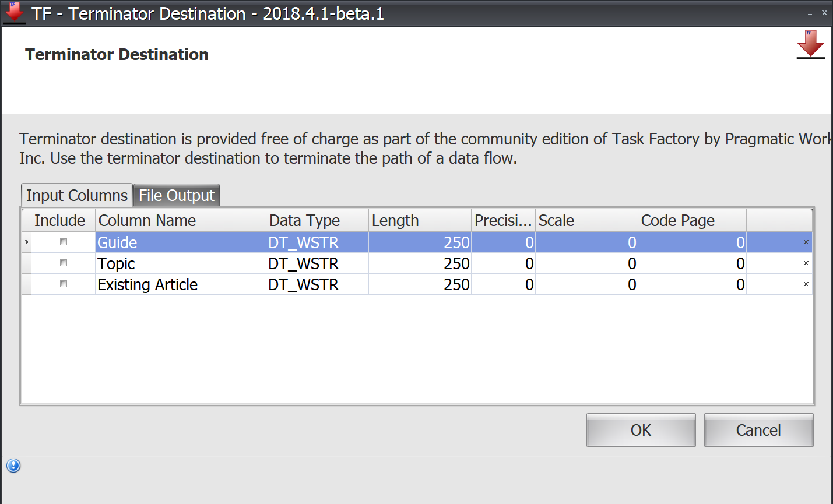Remove the Guide row with its x icon
833x504 pixels.
pyautogui.click(x=806, y=242)
